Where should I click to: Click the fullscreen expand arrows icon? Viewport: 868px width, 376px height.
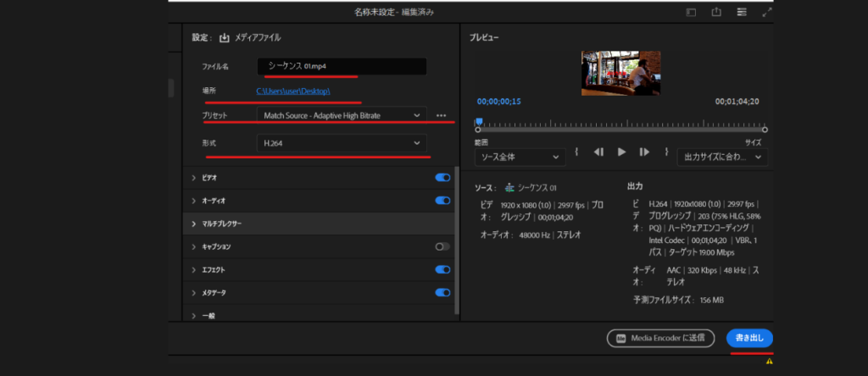coord(767,12)
